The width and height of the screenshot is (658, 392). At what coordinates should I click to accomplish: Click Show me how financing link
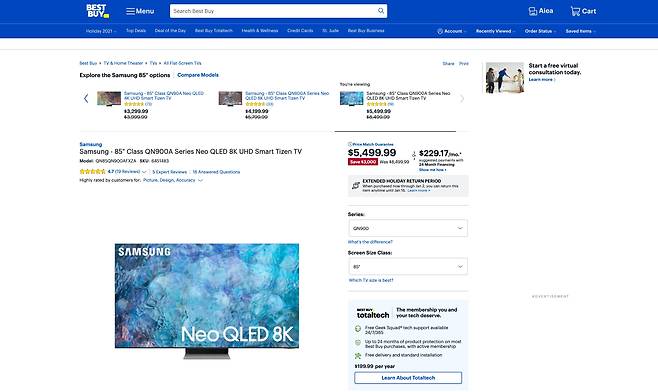click(x=433, y=170)
